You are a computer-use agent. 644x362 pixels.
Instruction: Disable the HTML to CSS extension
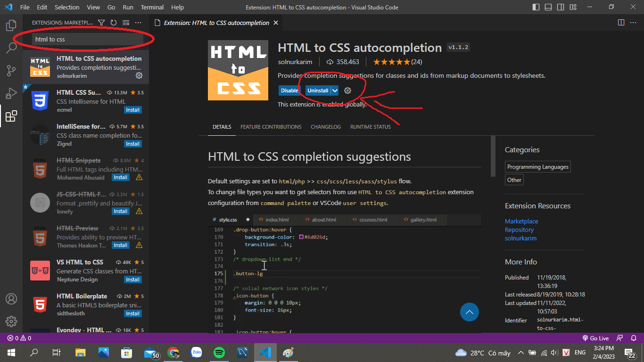[x=289, y=90]
